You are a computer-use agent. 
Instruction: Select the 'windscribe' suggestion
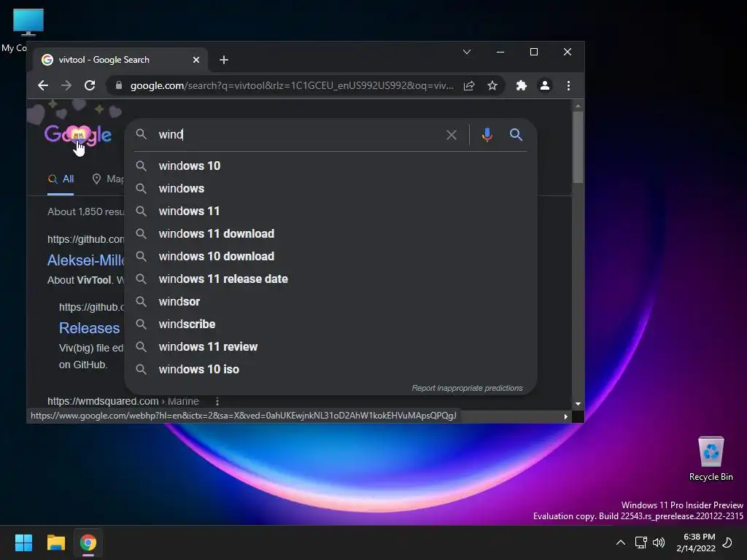point(330,324)
